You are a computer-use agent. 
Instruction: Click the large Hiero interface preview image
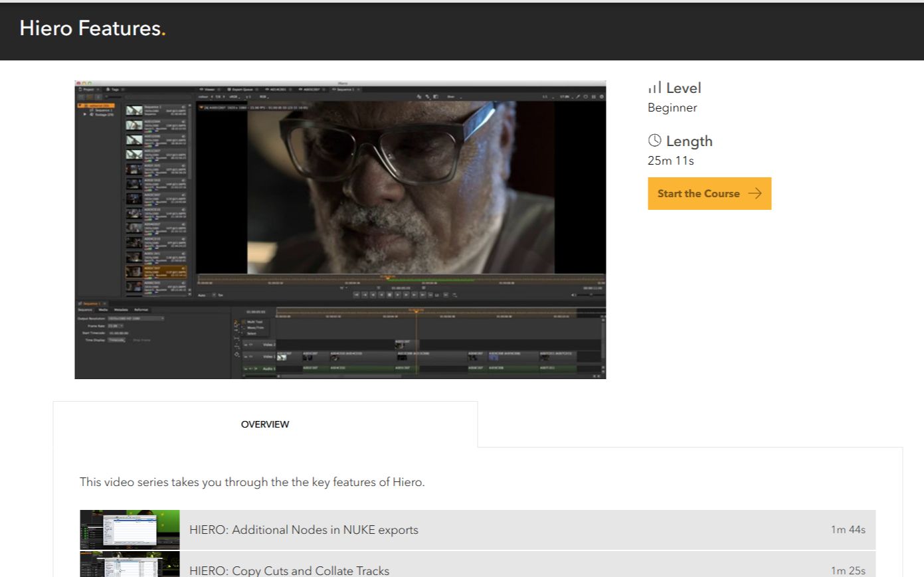point(340,230)
